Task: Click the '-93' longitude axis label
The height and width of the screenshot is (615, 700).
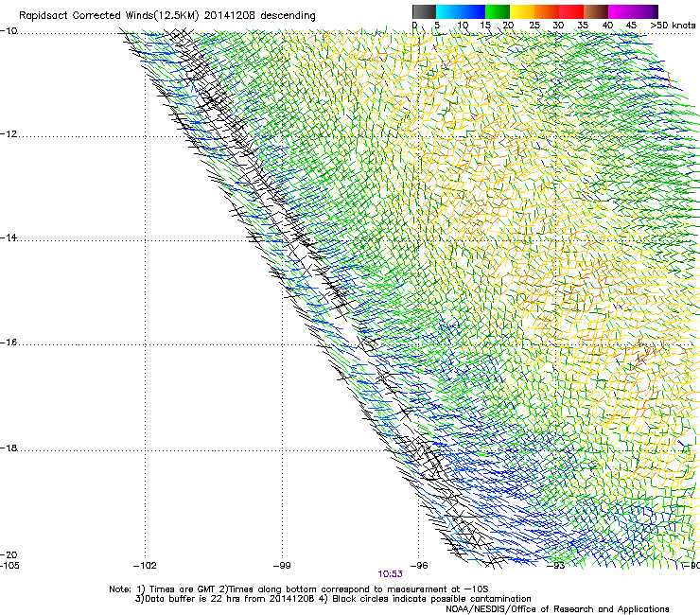Action: coord(556,566)
